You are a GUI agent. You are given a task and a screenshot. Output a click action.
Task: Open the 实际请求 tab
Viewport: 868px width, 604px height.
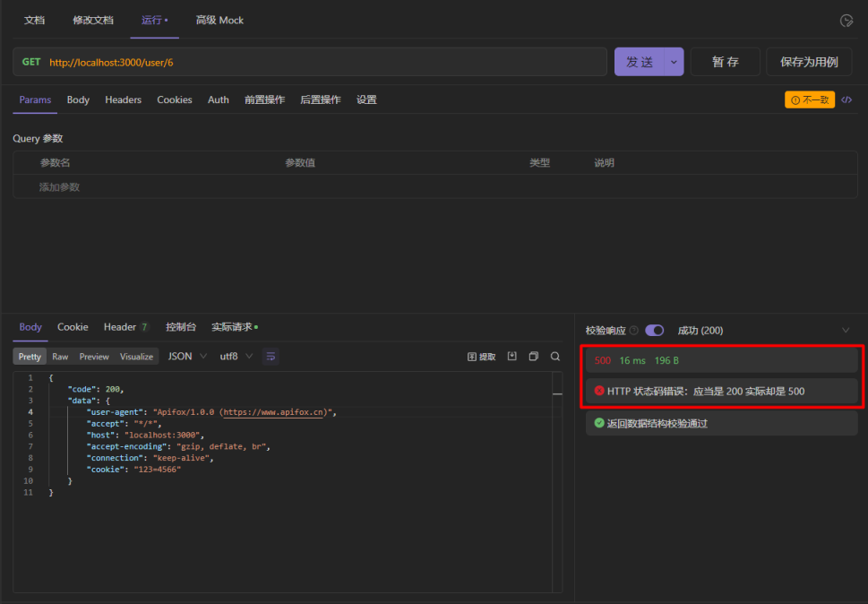point(235,327)
